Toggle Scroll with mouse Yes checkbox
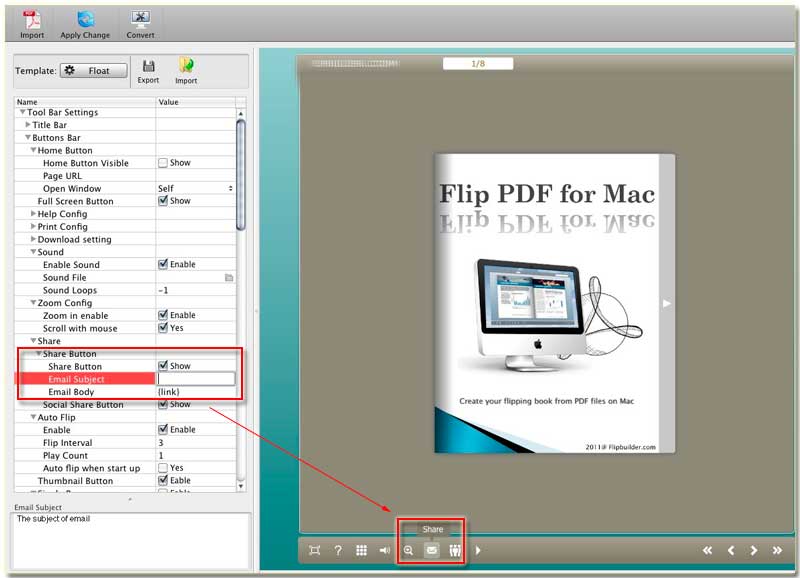Screen dimensions: 800x578 pyautogui.click(x=163, y=328)
